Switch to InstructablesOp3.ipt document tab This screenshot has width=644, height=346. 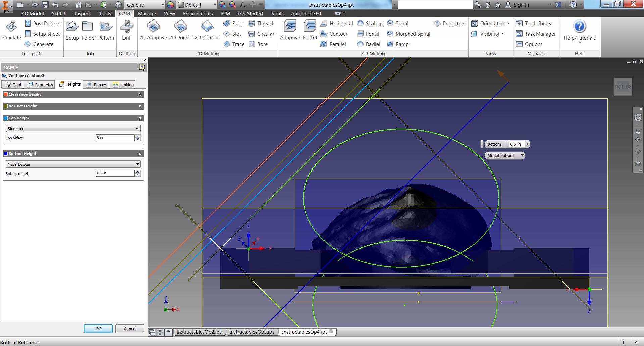point(251,332)
